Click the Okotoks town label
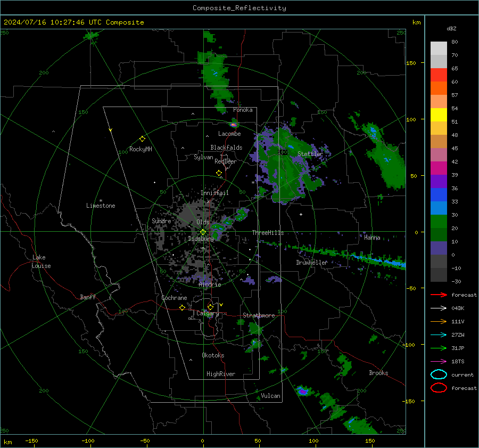 tap(213, 355)
